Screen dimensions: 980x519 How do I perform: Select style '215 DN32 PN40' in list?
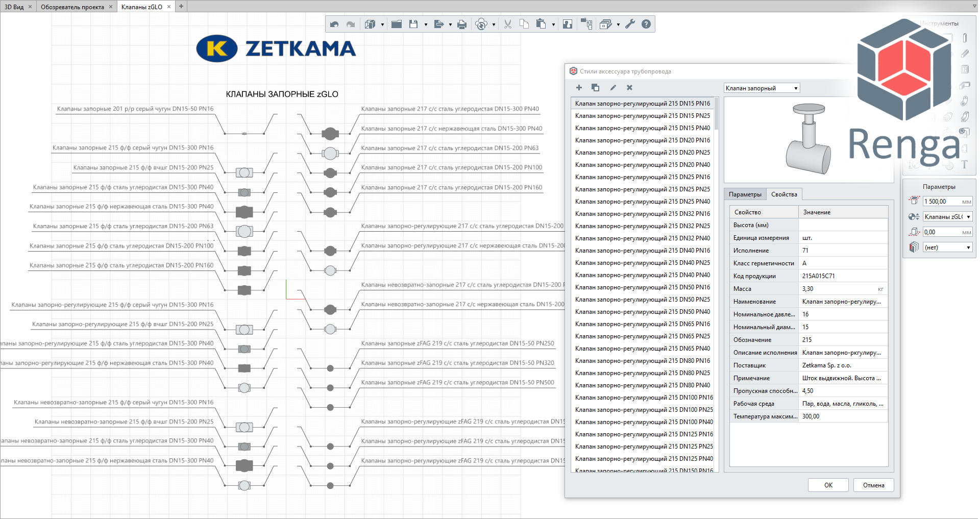click(642, 238)
